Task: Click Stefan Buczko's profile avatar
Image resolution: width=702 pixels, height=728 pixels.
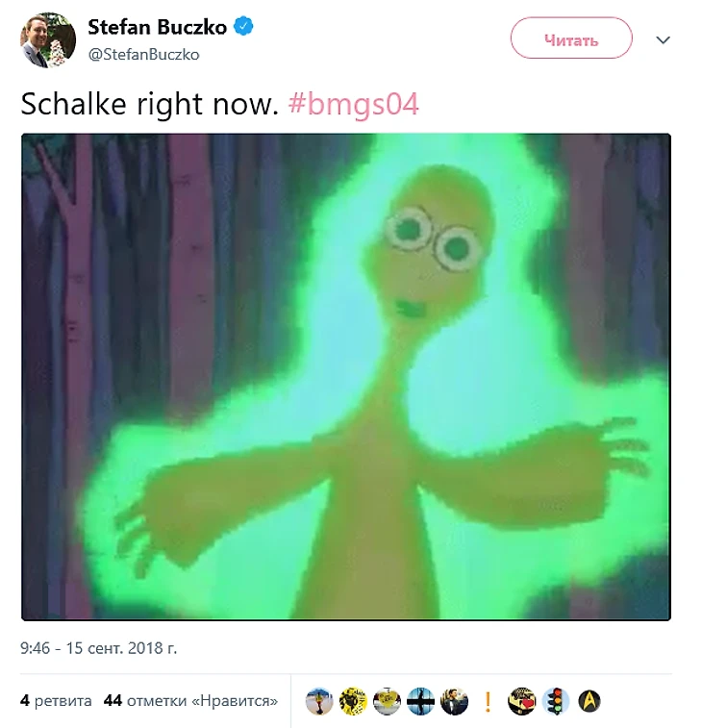Action: click(48, 40)
